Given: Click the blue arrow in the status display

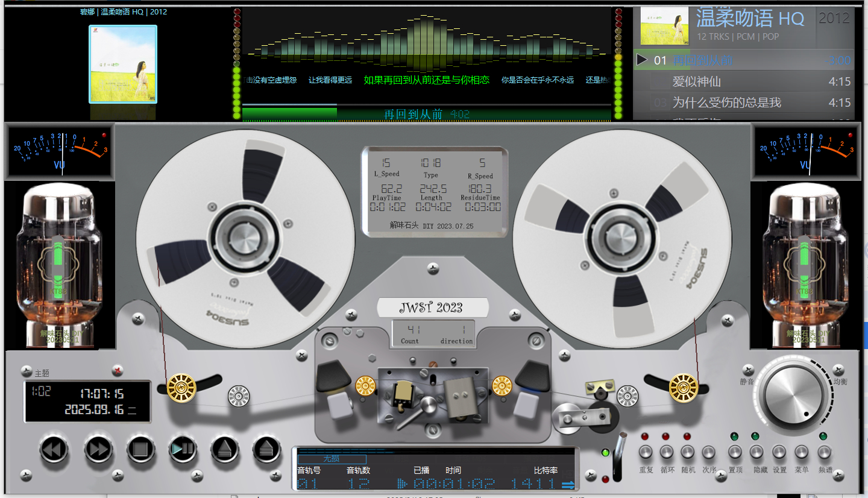Looking at the screenshot, I should point(568,484).
